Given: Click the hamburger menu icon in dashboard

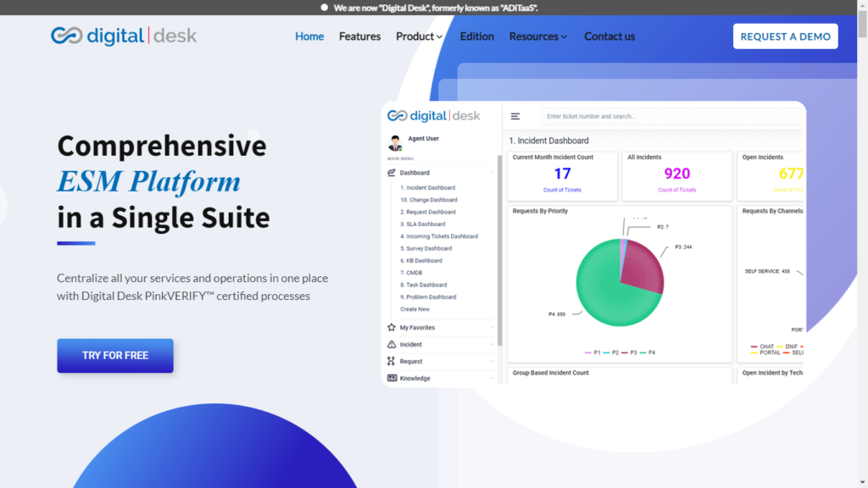Looking at the screenshot, I should (x=515, y=116).
